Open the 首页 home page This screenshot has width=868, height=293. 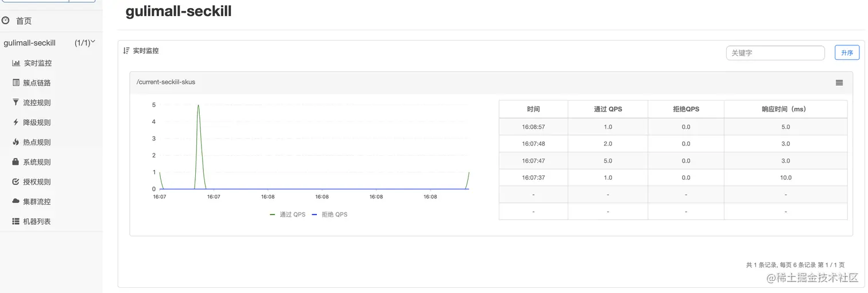(24, 21)
